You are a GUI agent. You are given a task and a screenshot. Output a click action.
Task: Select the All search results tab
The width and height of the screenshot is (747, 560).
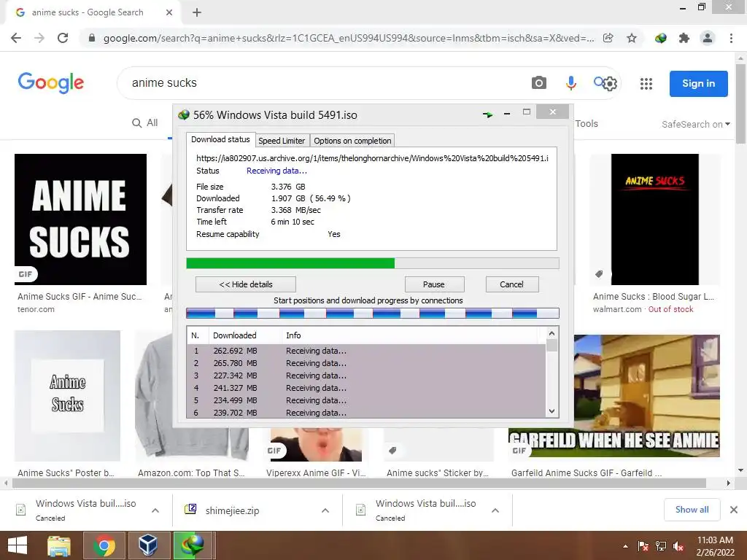(x=145, y=122)
